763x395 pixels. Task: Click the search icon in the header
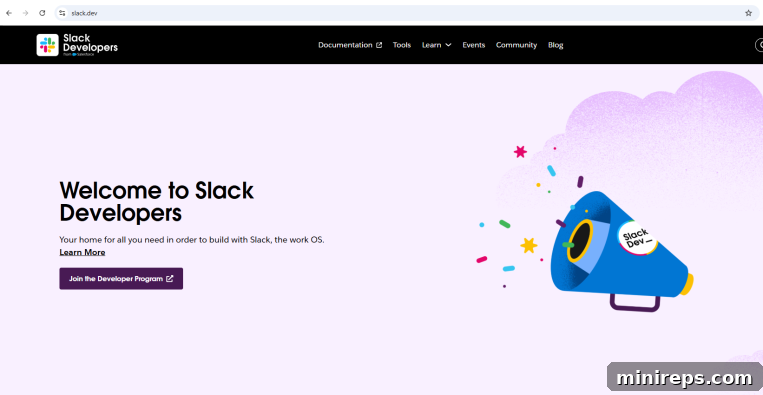[x=759, y=45]
